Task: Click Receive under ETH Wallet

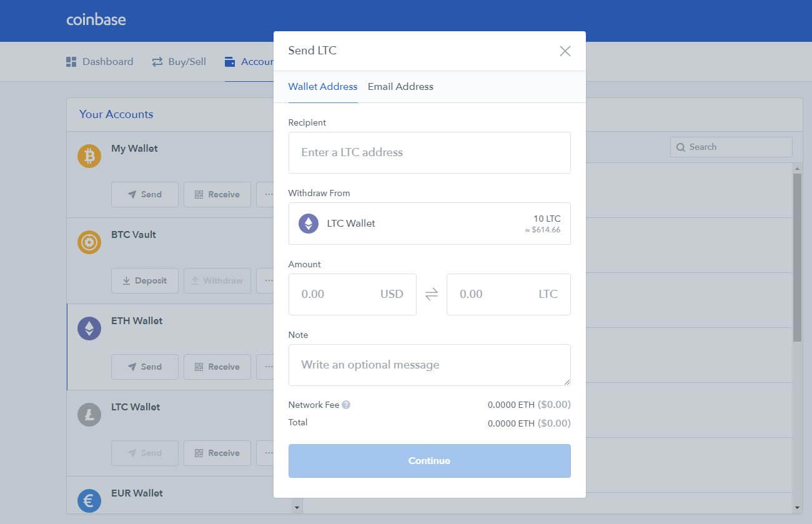Action: [217, 367]
